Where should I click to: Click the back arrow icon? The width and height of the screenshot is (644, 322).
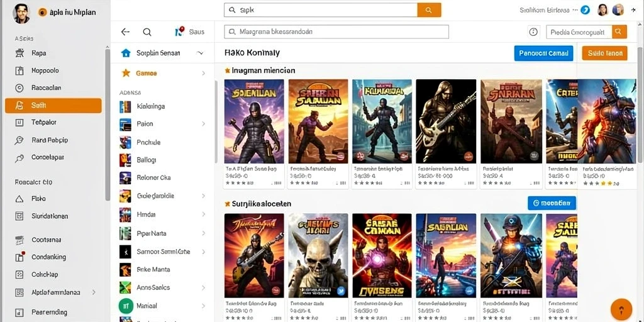(125, 31)
